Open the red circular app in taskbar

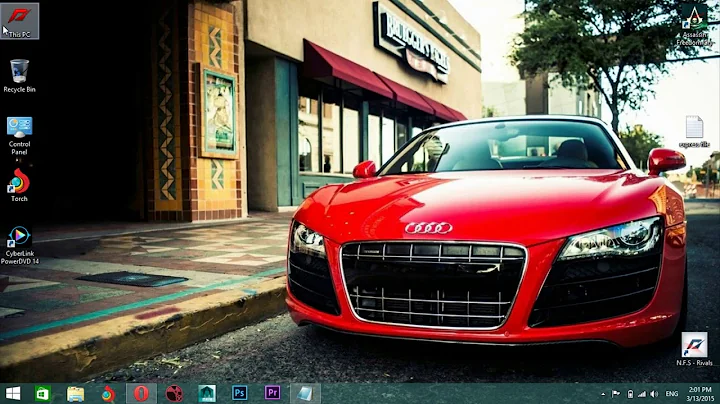[x=174, y=393]
